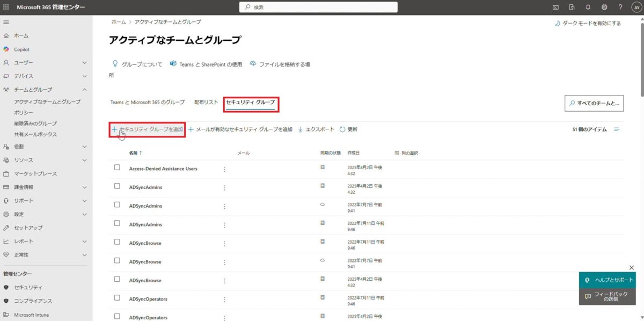Click the filter icon next to 51個のアイテム
Viewport: 644px width, 321px height.
point(617,129)
